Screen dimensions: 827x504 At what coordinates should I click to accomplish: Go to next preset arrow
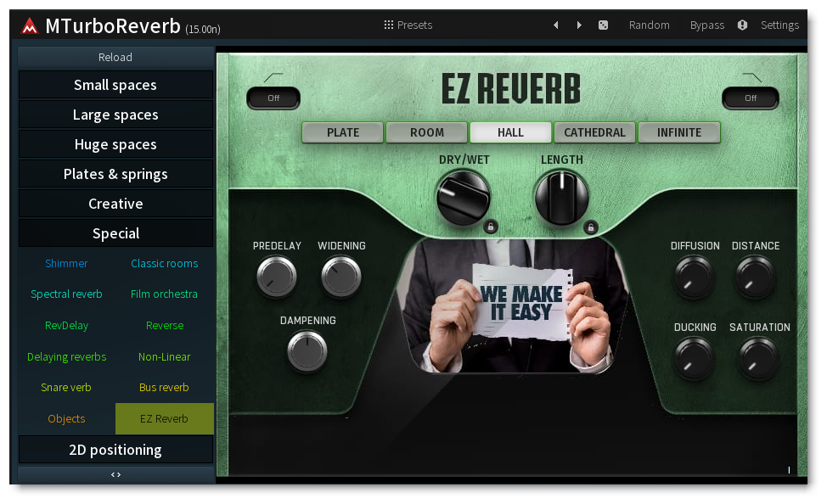(x=579, y=25)
